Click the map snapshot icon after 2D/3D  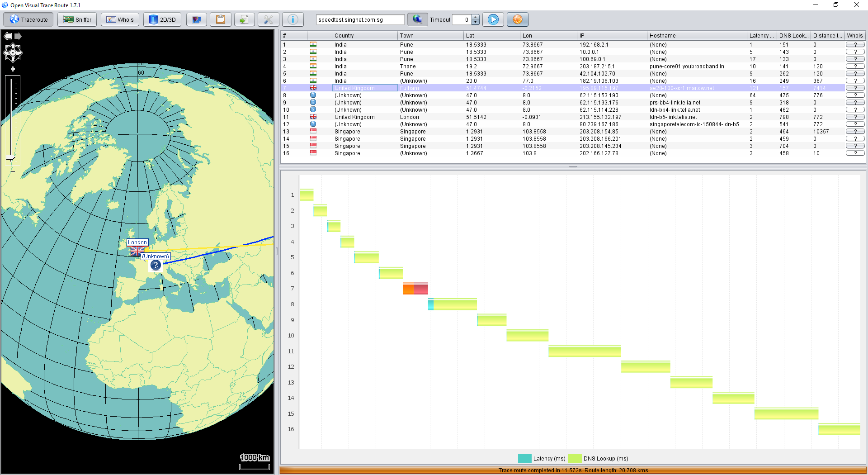click(x=197, y=19)
